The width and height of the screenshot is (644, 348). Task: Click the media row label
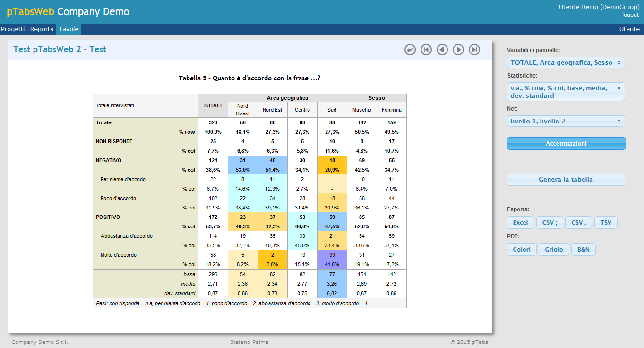[x=188, y=284]
